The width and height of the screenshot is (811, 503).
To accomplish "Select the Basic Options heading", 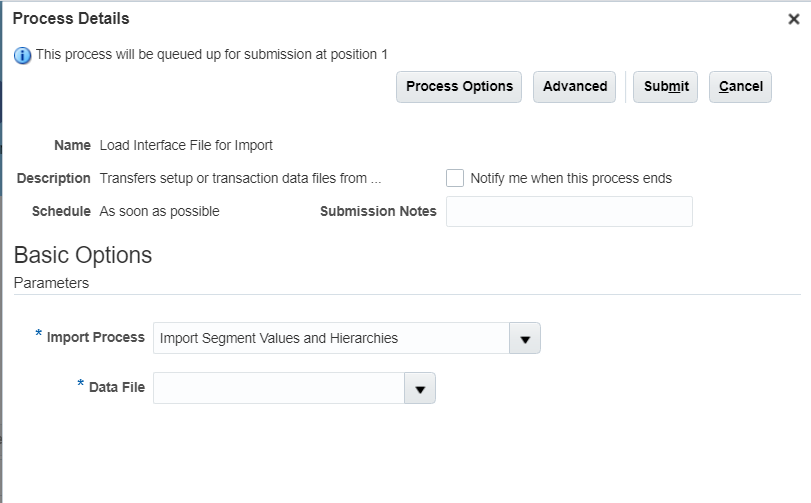I will [83, 255].
